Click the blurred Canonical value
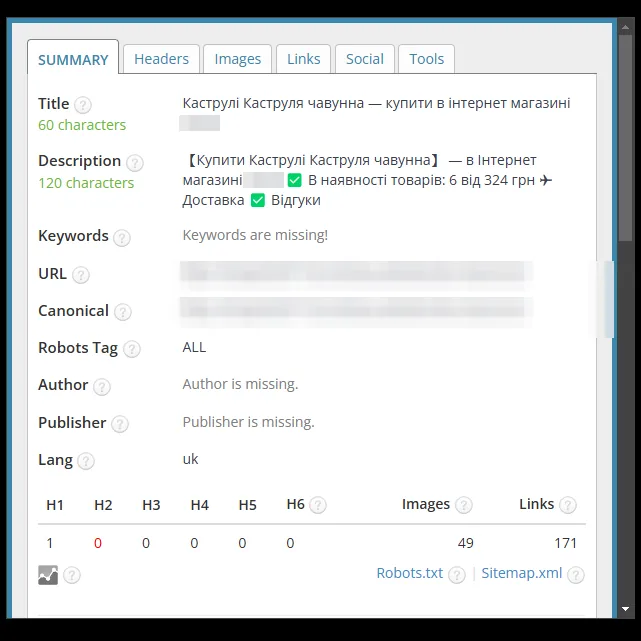641x641 pixels. coord(356,312)
